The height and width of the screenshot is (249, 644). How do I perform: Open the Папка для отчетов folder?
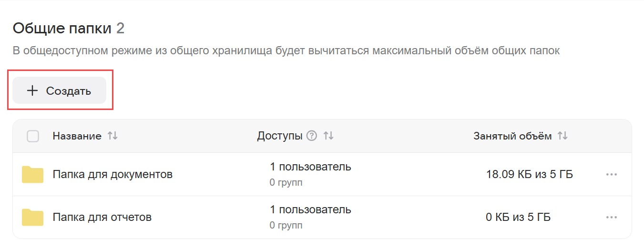pyautogui.click(x=102, y=218)
